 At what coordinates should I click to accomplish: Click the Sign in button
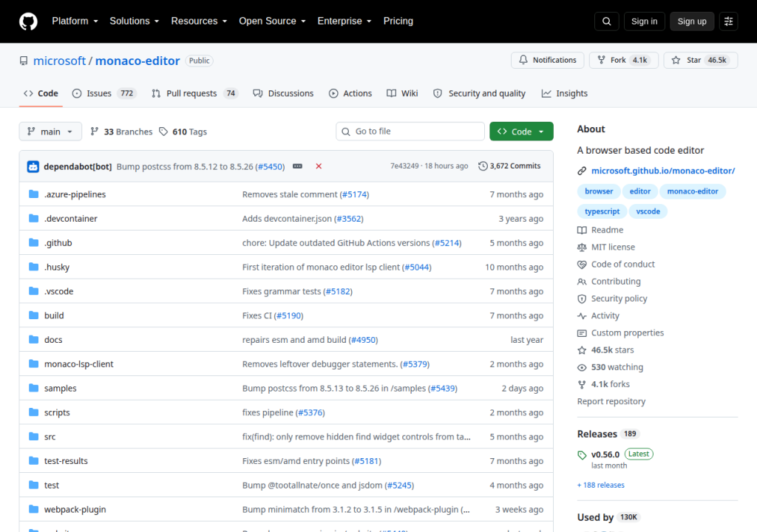click(x=644, y=21)
